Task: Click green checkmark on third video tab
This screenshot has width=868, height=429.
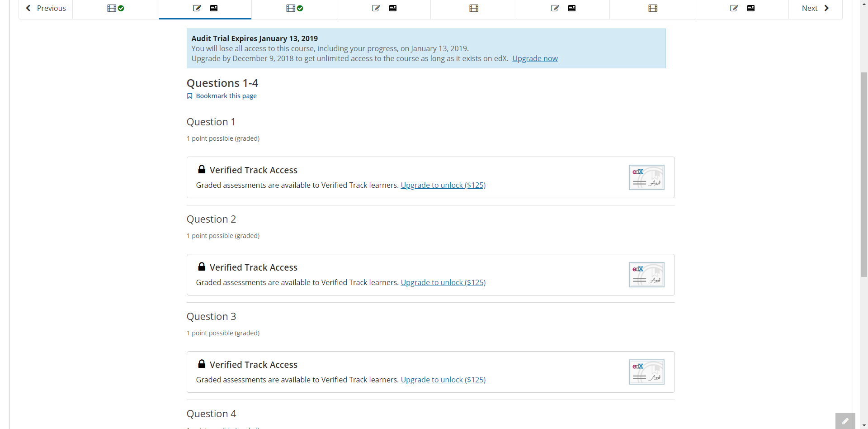Action: pos(300,8)
